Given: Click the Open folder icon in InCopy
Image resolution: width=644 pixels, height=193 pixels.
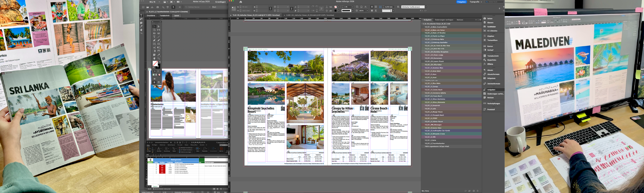Looking at the screenshot, I should [x=147, y=7].
